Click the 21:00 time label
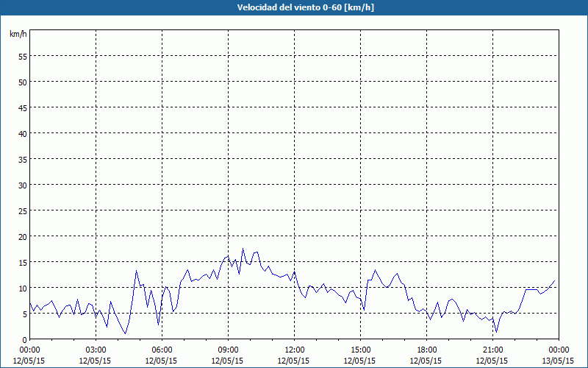Image resolution: width=588 pixels, height=368 pixels. [x=492, y=350]
